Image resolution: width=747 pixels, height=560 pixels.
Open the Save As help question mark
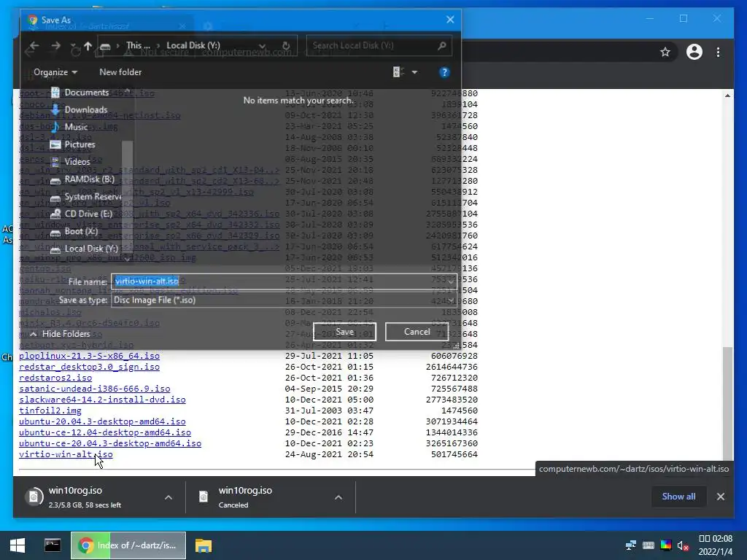click(x=444, y=72)
